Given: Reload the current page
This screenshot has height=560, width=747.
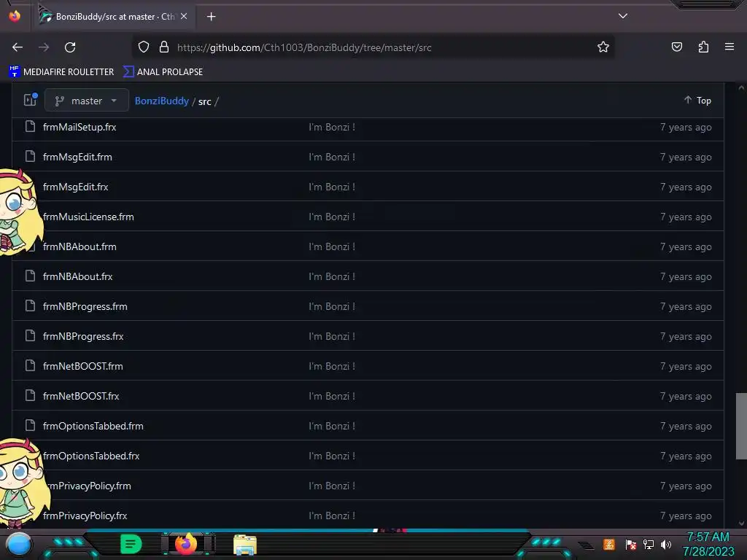Looking at the screenshot, I should 70,47.
